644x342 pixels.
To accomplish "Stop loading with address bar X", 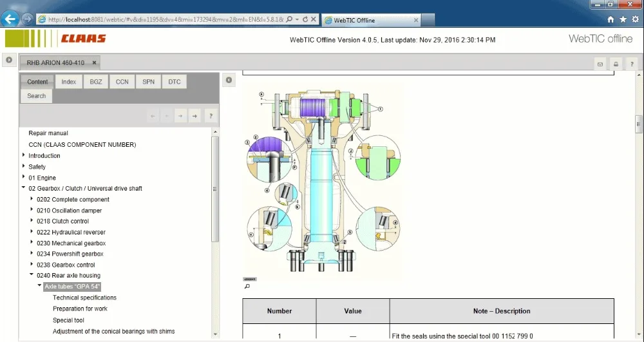I will (x=314, y=19).
